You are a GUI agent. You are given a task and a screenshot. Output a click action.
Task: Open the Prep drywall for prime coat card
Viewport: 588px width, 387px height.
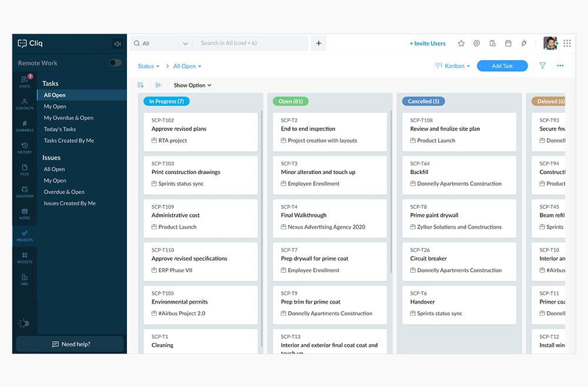[330, 262]
